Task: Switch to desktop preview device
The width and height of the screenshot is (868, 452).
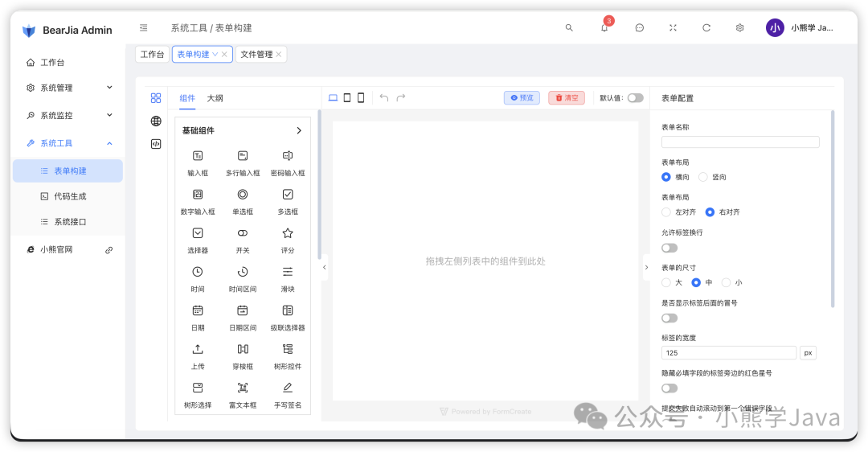Action: (333, 98)
